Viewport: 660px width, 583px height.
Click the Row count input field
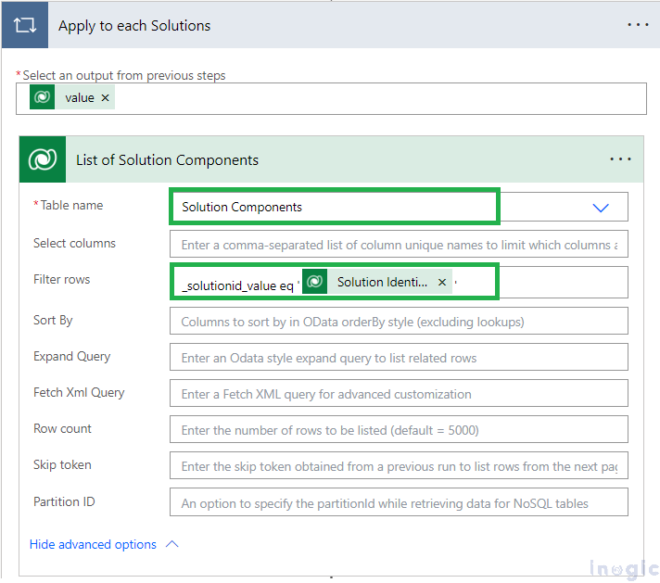[x=399, y=429]
